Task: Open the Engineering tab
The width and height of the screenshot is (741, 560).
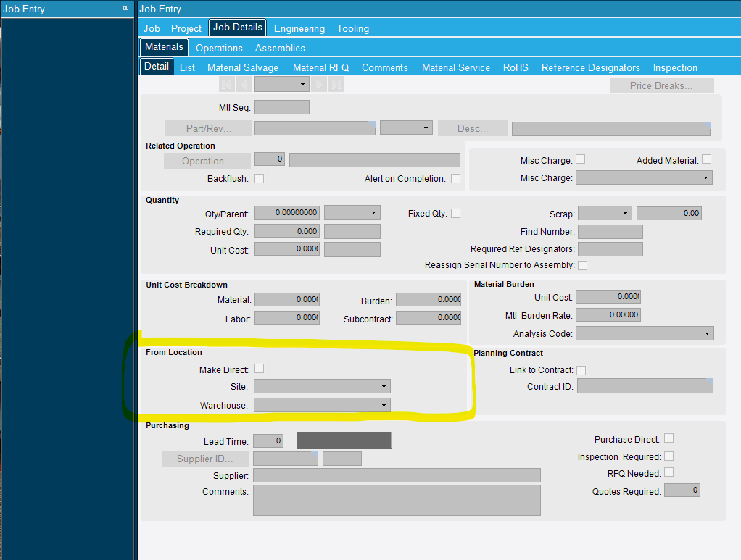Action: tap(299, 28)
